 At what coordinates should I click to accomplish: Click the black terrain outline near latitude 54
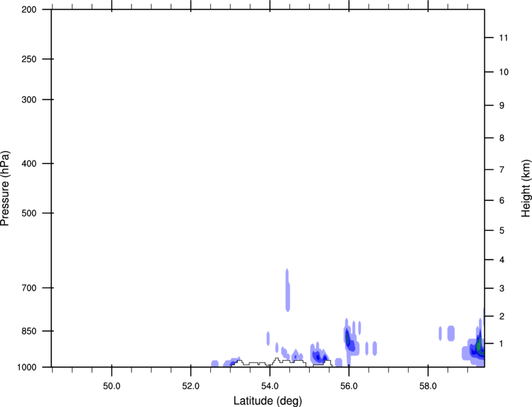coord(275,361)
